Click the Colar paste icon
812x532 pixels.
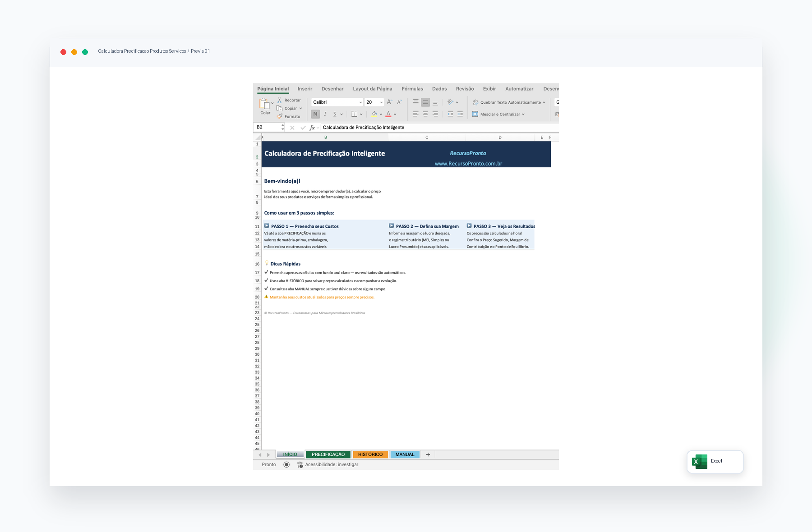pyautogui.click(x=264, y=104)
